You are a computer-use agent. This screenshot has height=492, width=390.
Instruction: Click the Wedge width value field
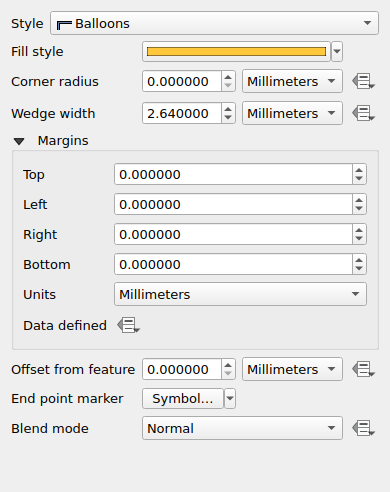coord(182,113)
